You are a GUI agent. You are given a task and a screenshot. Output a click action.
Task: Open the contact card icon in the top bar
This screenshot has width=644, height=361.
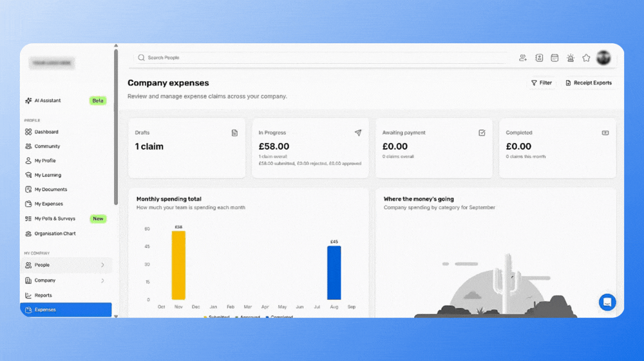click(539, 58)
